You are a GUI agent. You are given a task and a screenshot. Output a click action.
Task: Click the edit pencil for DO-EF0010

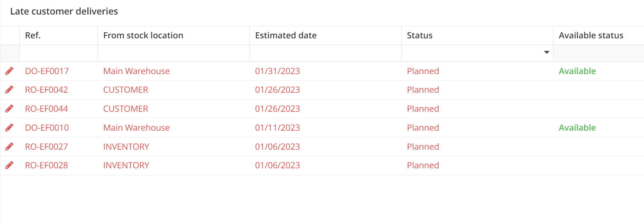(9, 128)
